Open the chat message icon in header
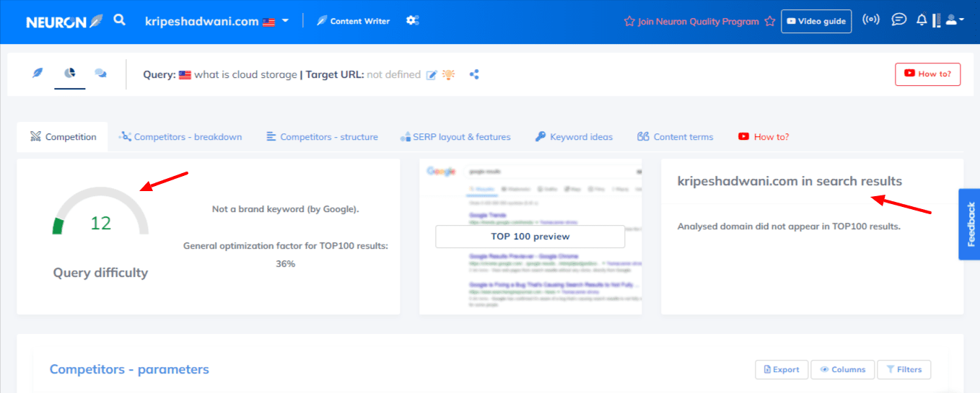Screen dimensions: 980x393 click(x=898, y=19)
